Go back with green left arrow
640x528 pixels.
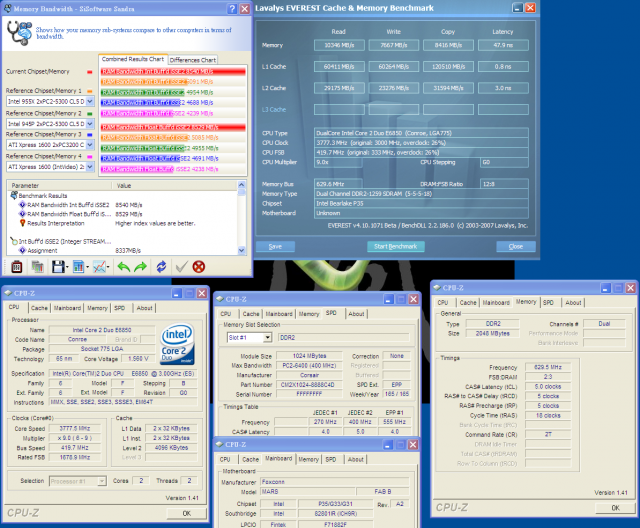pos(123,267)
